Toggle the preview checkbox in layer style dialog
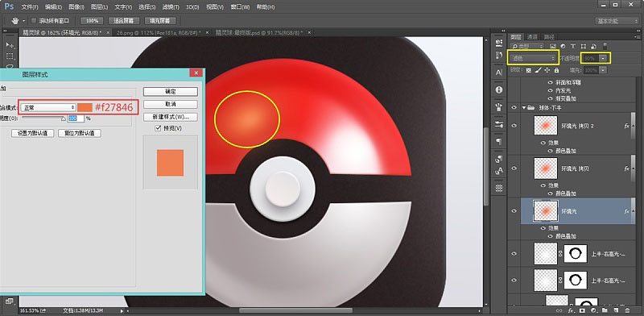 (158, 128)
